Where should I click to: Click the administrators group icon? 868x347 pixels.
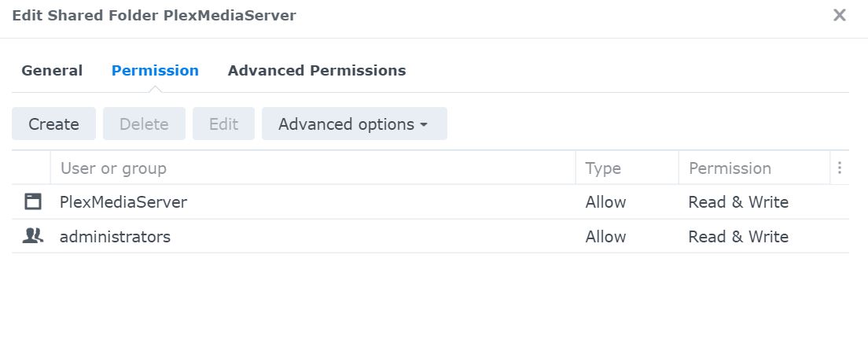point(32,236)
